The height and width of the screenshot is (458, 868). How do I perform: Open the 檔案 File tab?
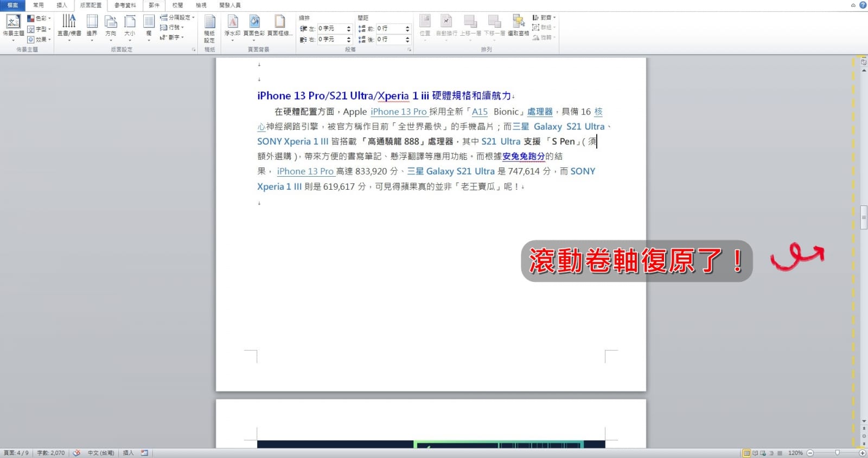(12, 5)
